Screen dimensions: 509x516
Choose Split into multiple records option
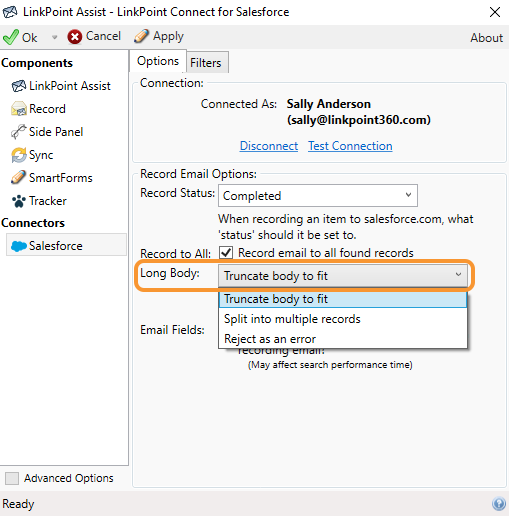343,319
